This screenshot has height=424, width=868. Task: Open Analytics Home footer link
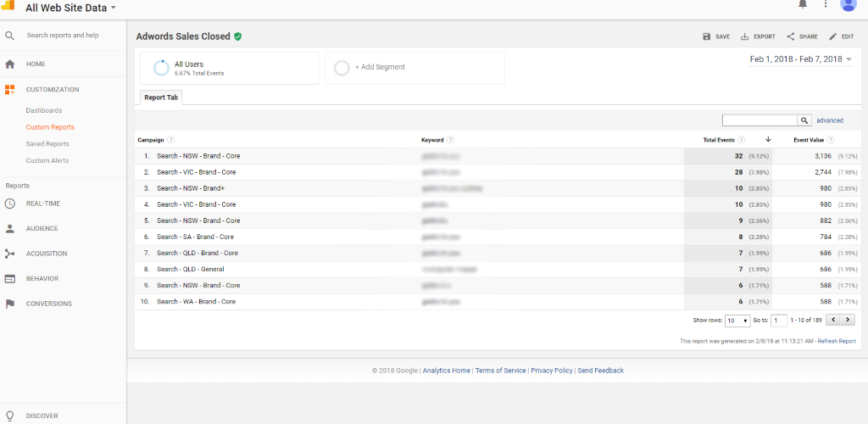tap(447, 371)
